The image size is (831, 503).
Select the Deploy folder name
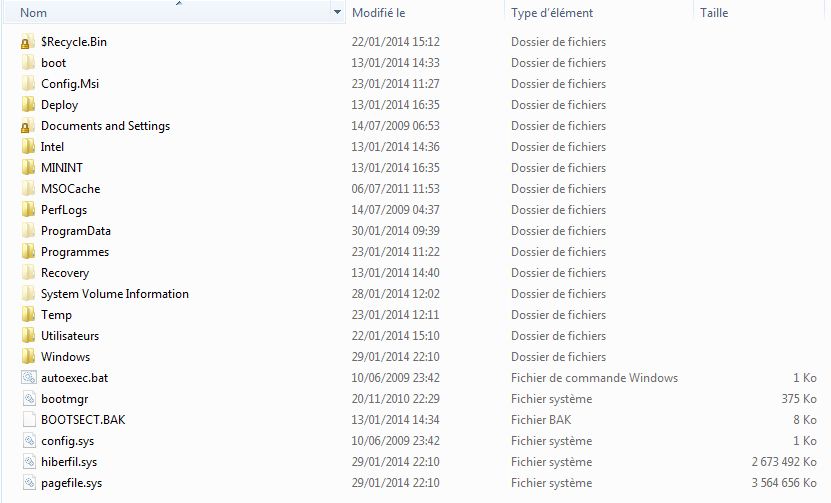tap(59, 105)
